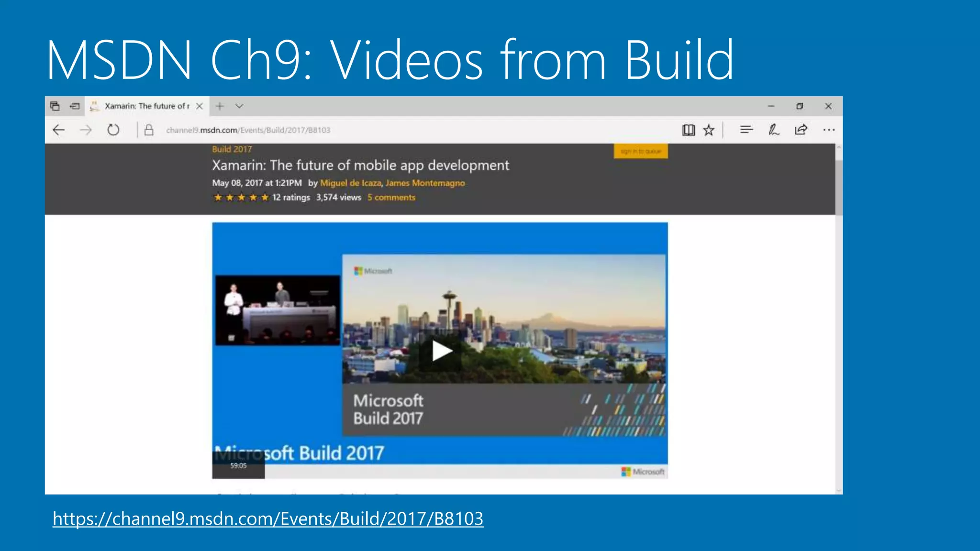
Task: Click the video title heading text
Action: tap(360, 165)
